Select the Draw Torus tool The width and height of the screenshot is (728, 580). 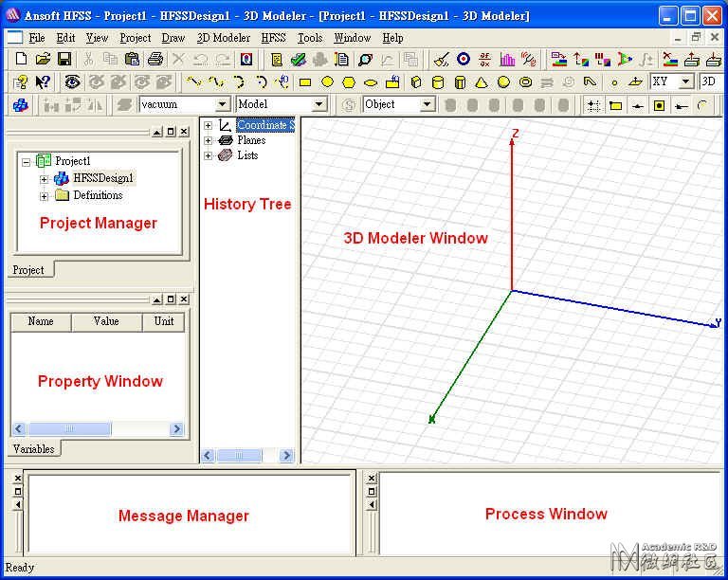coord(525,82)
